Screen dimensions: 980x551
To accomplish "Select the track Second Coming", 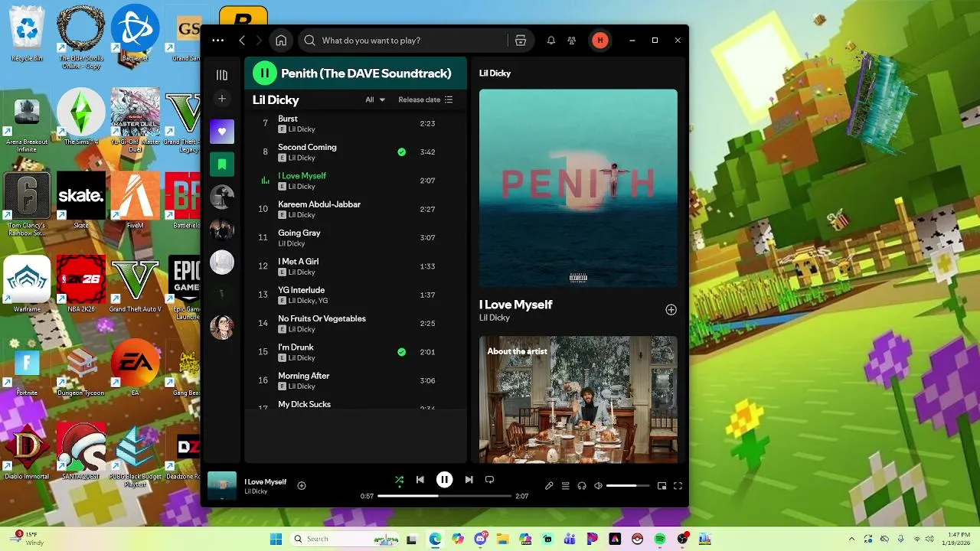I will coord(355,152).
